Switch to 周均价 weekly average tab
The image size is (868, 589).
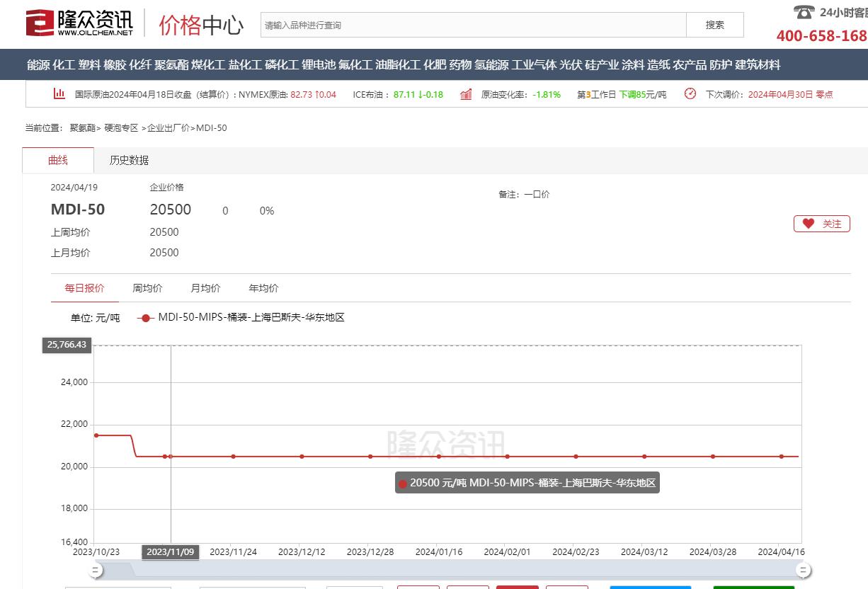(147, 288)
